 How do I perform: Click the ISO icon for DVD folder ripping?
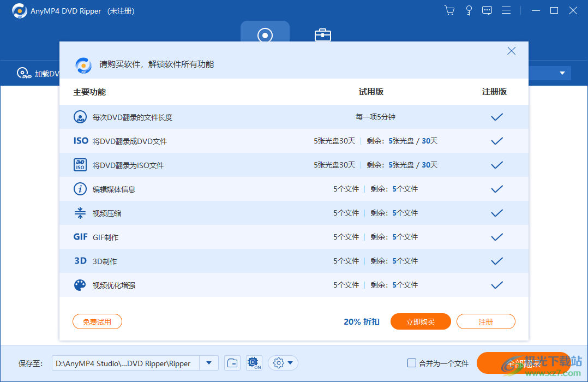click(x=81, y=141)
